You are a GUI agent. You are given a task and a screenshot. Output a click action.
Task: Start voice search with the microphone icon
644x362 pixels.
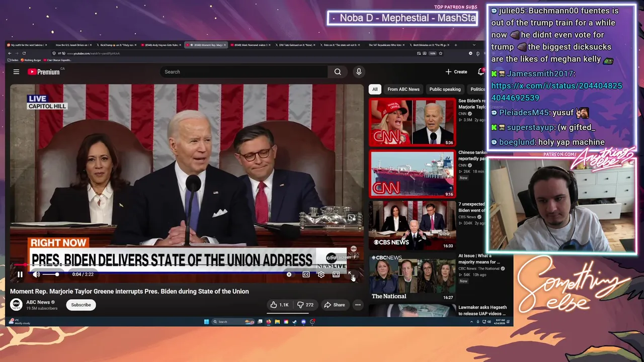pos(359,72)
